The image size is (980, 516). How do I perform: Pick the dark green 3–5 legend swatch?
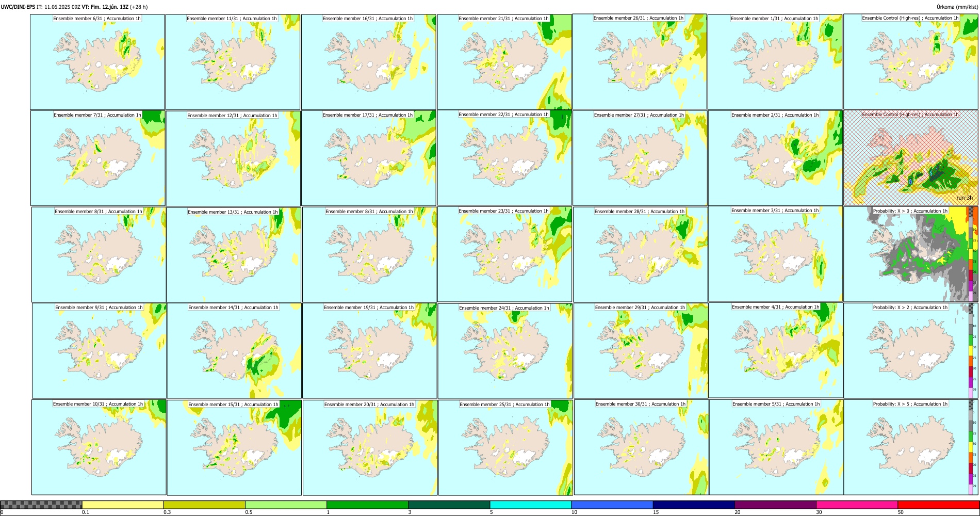coord(449,505)
